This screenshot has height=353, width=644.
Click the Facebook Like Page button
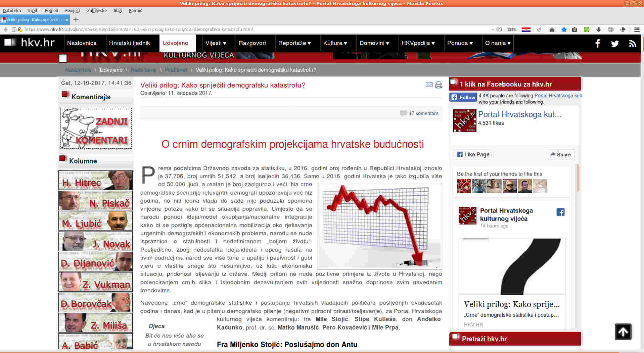(x=473, y=154)
